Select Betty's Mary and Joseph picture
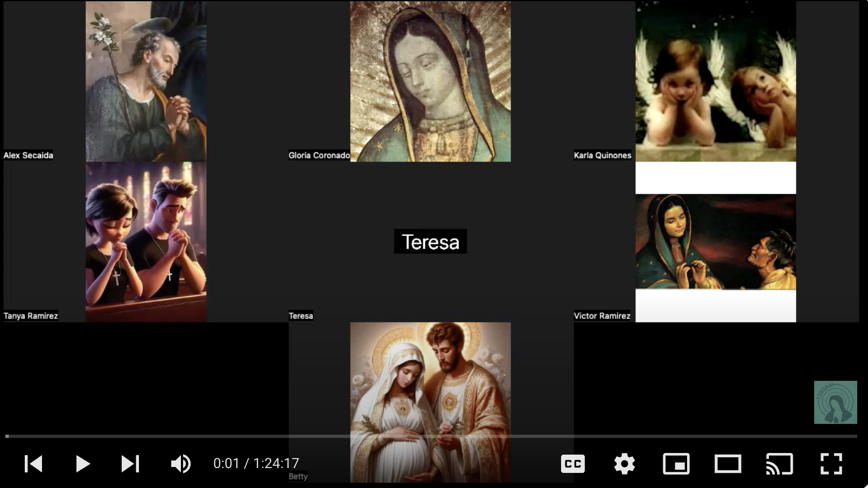The image size is (868, 488). (431, 402)
